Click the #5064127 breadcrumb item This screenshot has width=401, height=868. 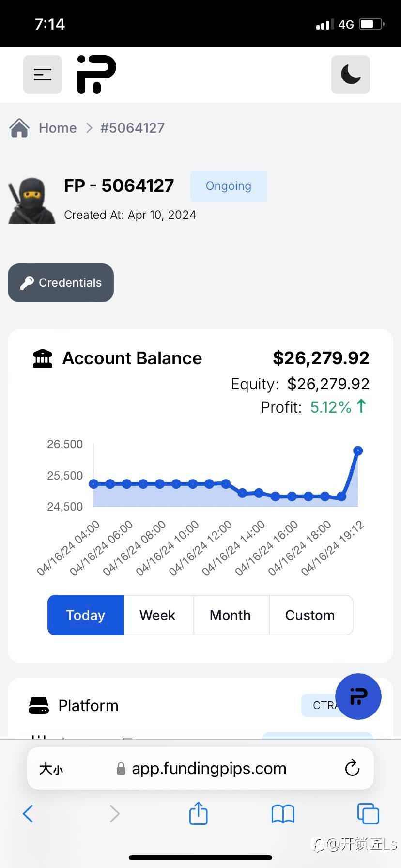pos(132,128)
